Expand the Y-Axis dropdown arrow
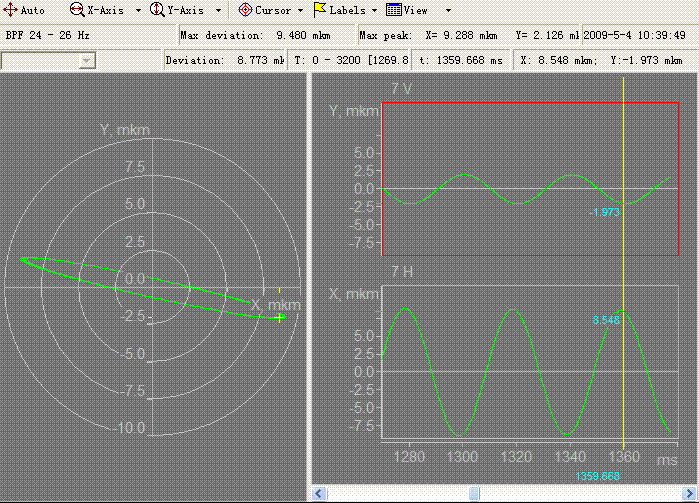699x503 pixels. click(x=218, y=10)
